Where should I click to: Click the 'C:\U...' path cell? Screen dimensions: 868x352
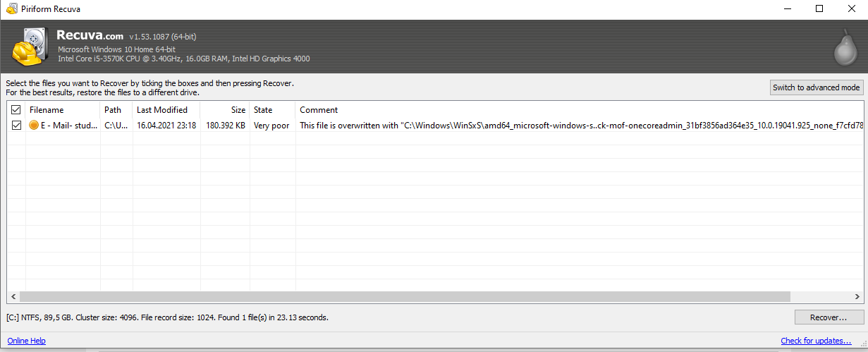pos(116,126)
